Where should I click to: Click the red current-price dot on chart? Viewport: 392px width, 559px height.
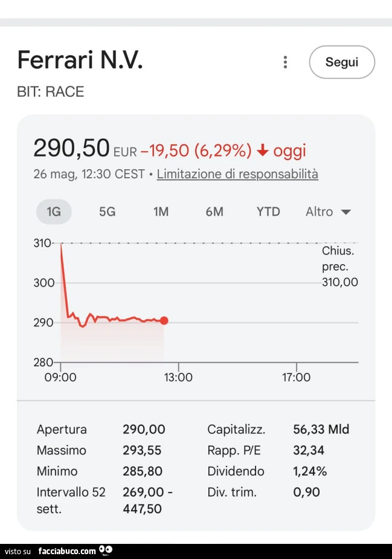[x=164, y=320]
